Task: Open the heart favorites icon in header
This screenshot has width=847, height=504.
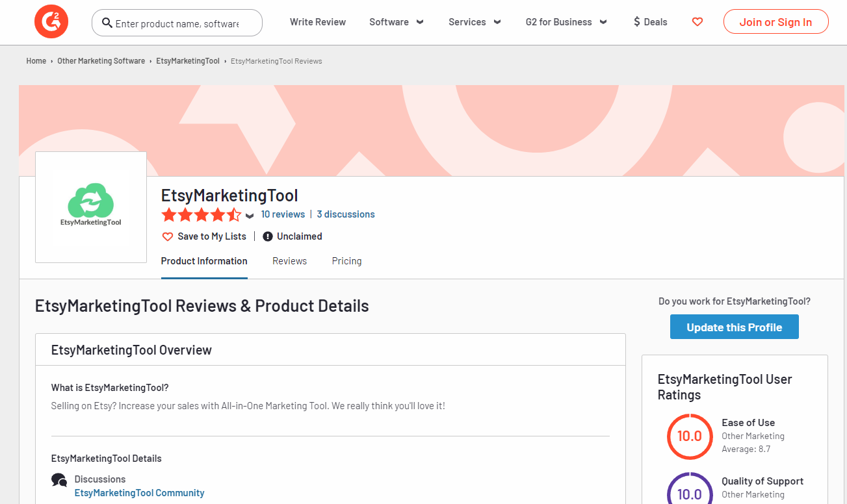Action: (x=697, y=22)
